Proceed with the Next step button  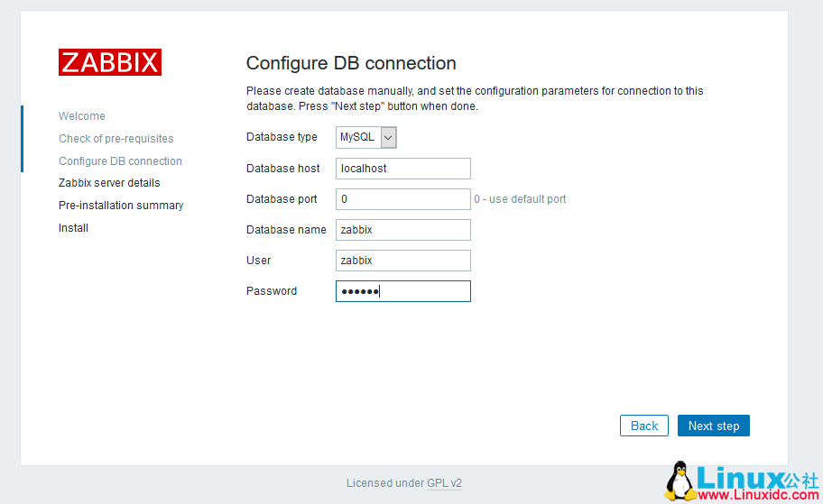coord(713,426)
